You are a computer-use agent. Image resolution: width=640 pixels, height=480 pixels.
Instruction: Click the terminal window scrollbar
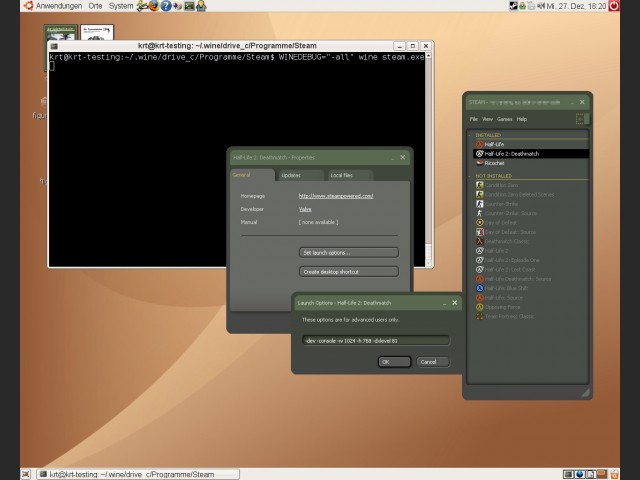(429, 159)
